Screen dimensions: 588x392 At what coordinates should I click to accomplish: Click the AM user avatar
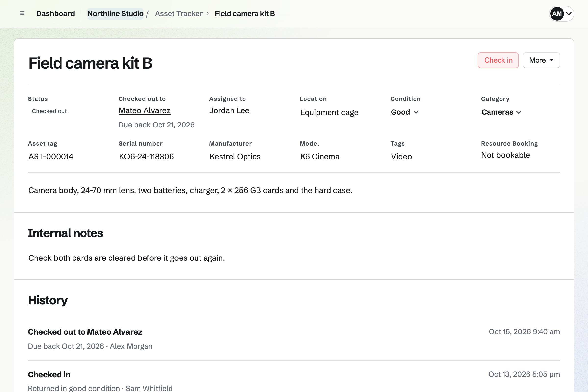click(x=557, y=14)
